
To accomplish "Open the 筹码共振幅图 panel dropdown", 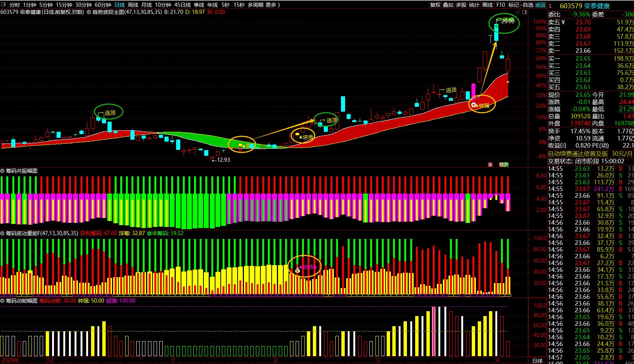I will (2, 171).
